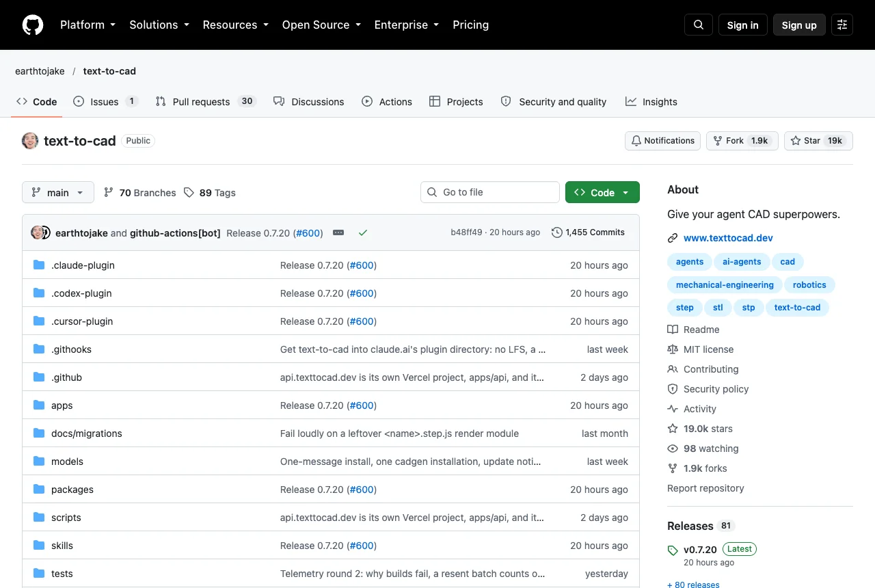Select the mechanical-engineering topic tag
The width and height of the screenshot is (875, 588).
[725, 285]
